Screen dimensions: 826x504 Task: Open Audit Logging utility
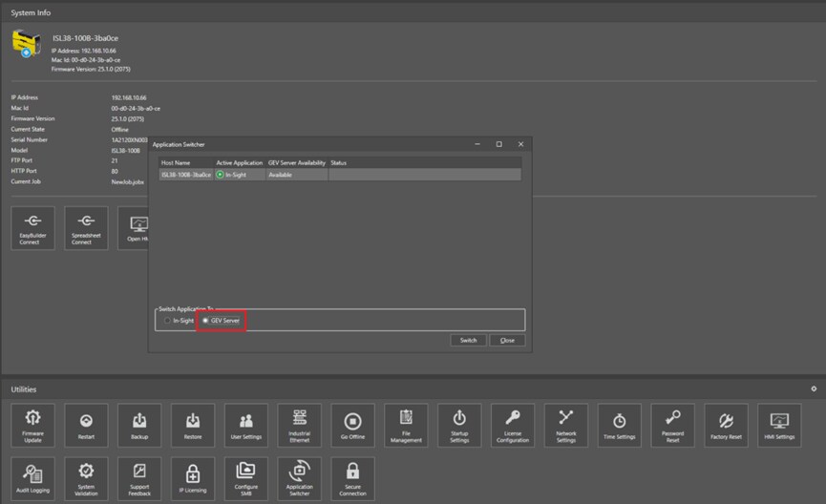pyautogui.click(x=32, y=478)
